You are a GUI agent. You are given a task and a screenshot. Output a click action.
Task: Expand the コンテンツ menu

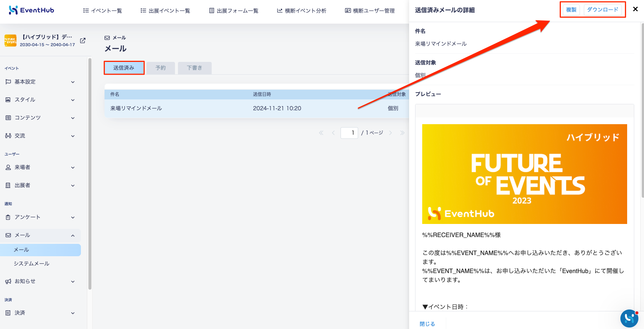tap(73, 118)
